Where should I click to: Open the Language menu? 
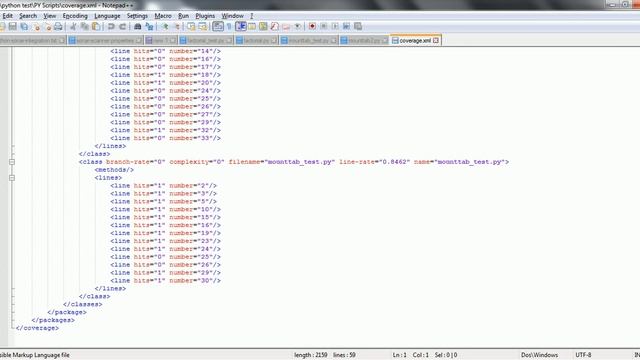point(107,16)
